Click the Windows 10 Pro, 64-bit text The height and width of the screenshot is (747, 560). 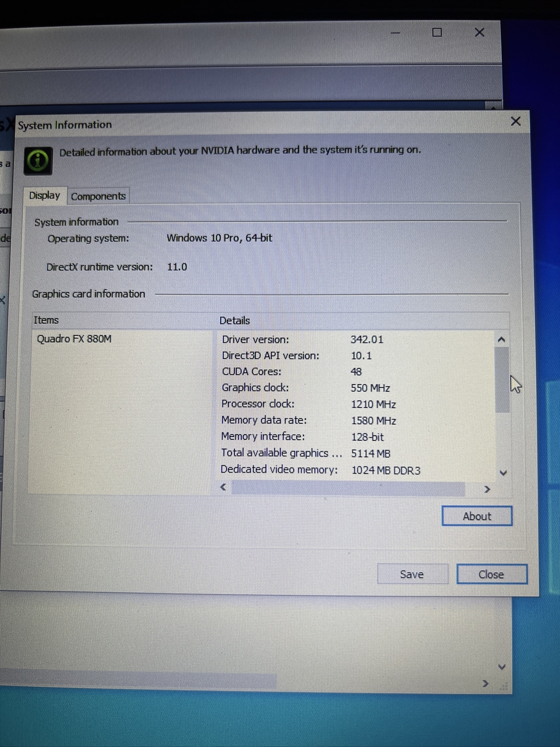[x=219, y=238]
